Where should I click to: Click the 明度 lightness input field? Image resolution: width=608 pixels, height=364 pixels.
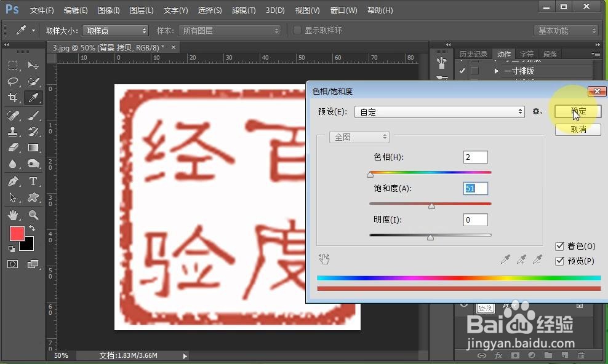pyautogui.click(x=475, y=220)
